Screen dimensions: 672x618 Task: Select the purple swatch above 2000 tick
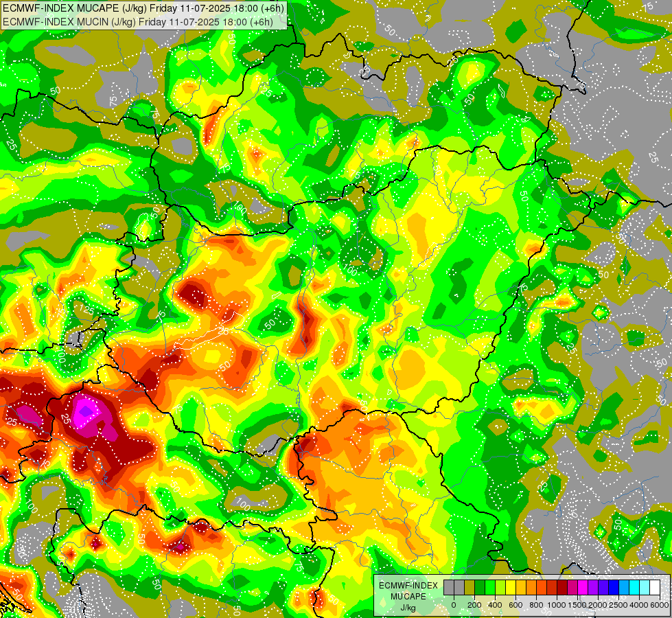click(594, 587)
